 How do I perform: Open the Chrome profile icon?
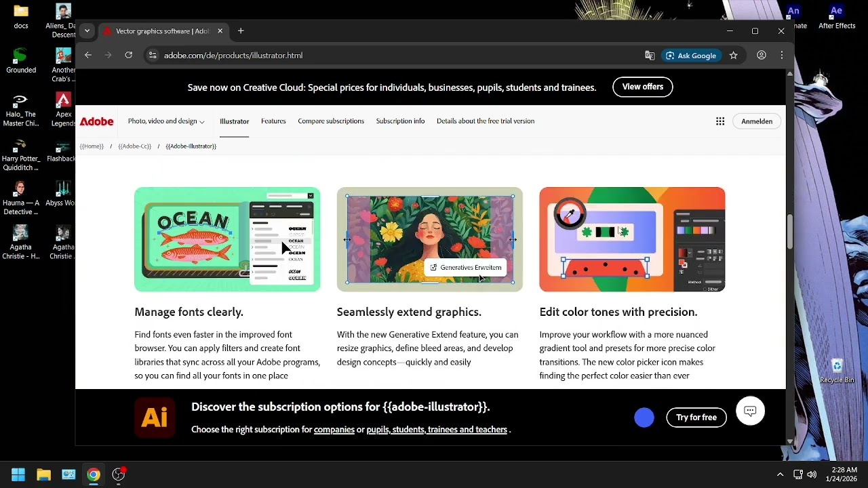pyautogui.click(x=762, y=56)
